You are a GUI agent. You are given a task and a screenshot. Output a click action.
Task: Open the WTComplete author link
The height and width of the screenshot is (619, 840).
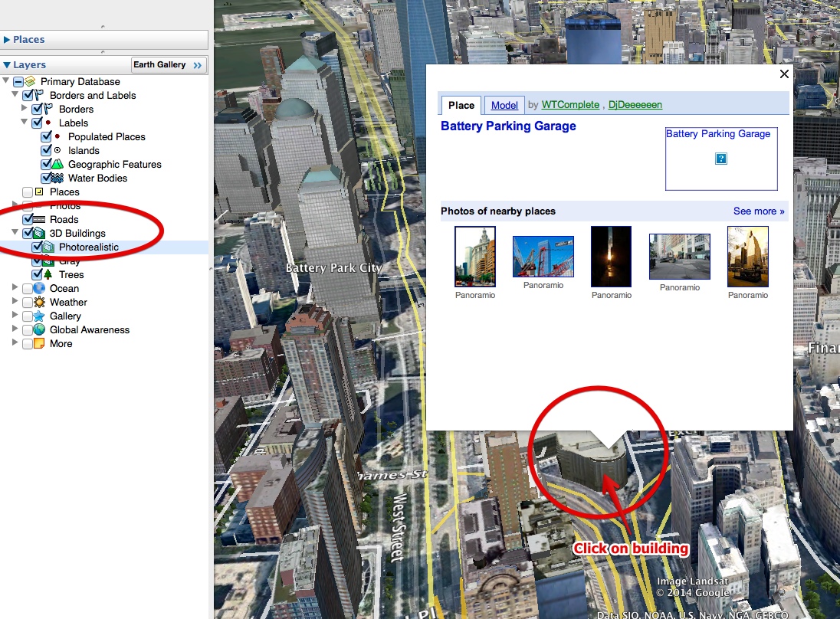click(x=570, y=105)
